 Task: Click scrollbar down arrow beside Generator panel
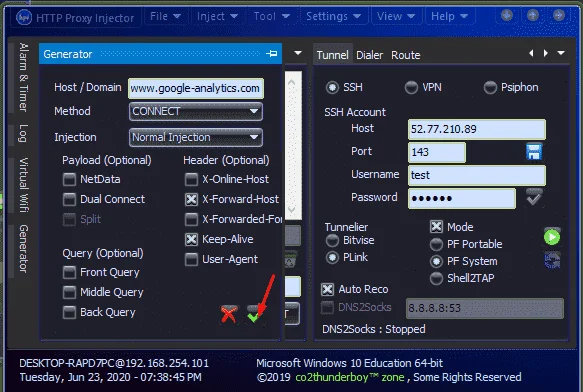[292, 210]
